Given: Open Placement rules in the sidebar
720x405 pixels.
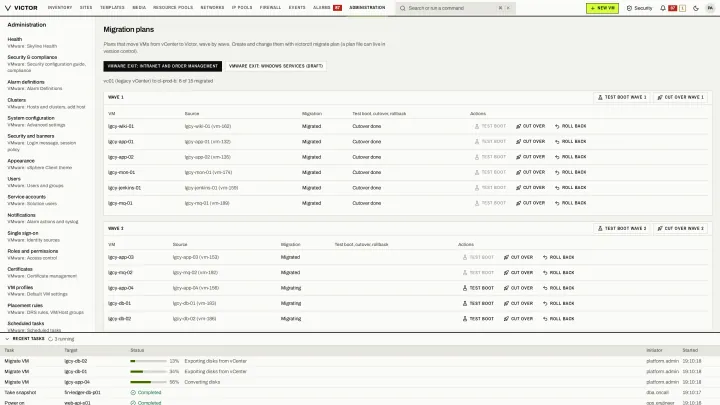Looking at the screenshot, I should pos(45,309).
